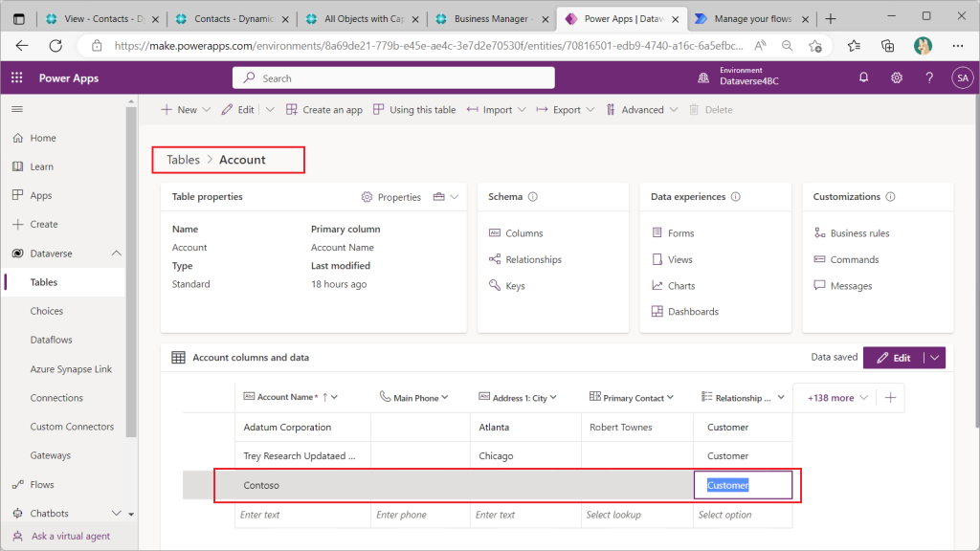Viewport: 980px width, 551px height.
Task: Collapse the left navigation hamburger menu
Action: 17,109
